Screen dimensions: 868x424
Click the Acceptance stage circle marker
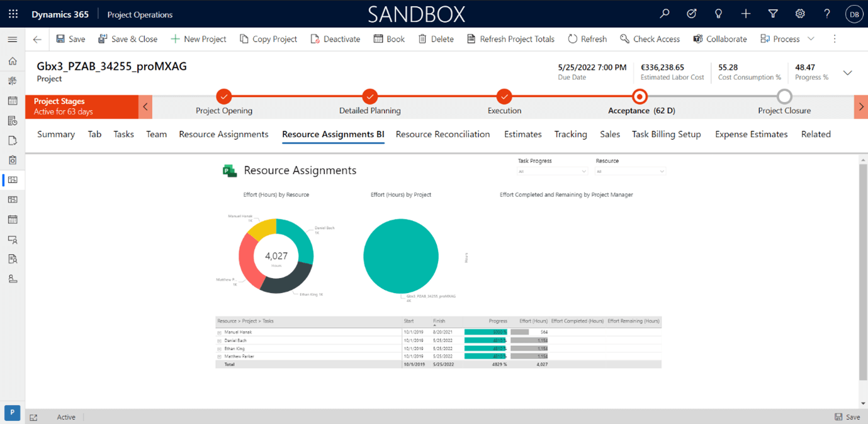(640, 98)
